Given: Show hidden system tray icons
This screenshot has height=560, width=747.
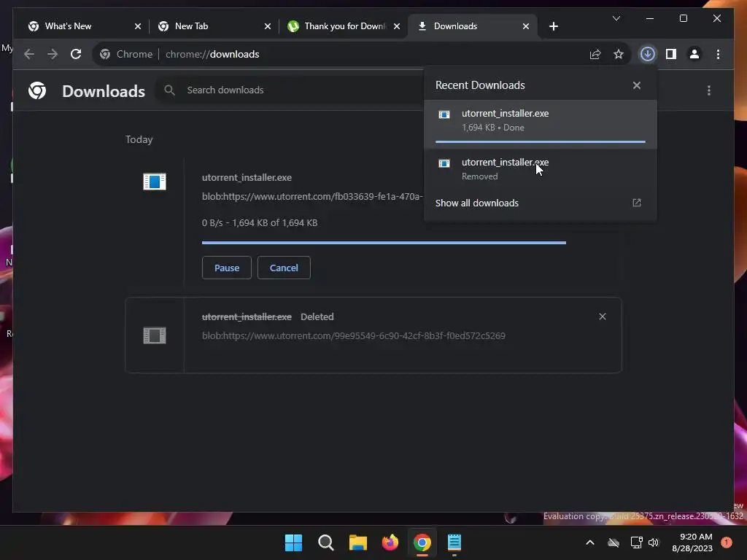Looking at the screenshot, I should 589,542.
